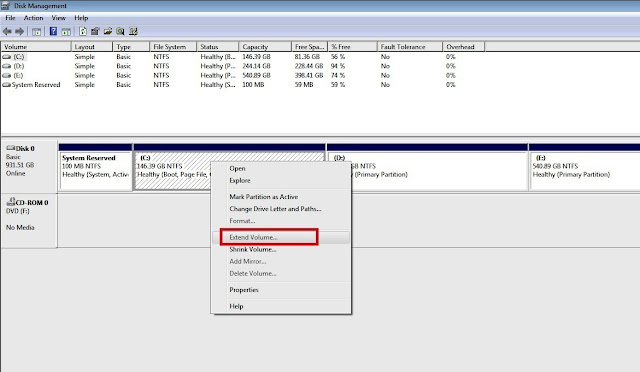Select the (D:) row label in volume list

coord(19,66)
